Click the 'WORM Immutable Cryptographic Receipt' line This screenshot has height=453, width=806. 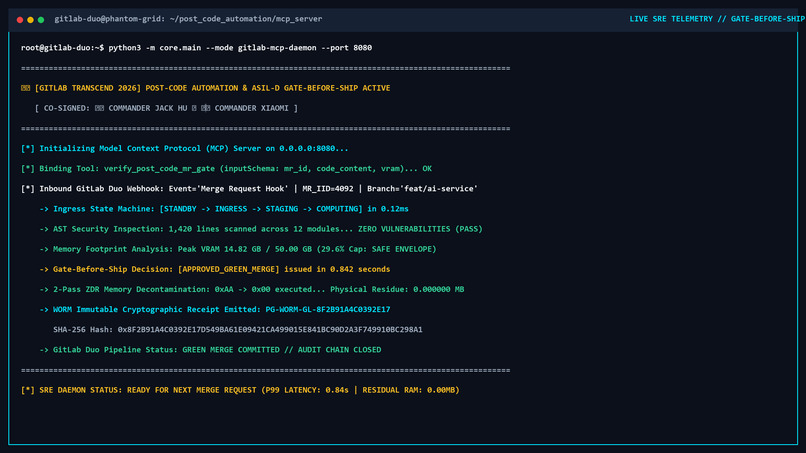[215, 310]
